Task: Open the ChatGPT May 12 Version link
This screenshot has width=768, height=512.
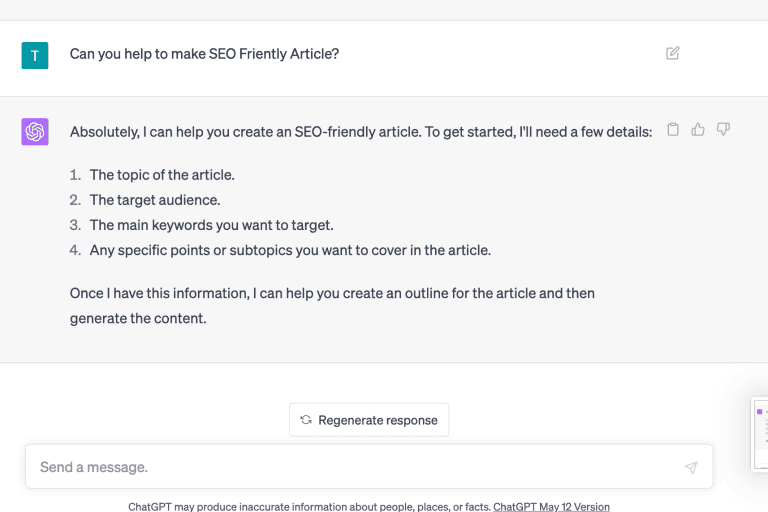Action: [551, 506]
